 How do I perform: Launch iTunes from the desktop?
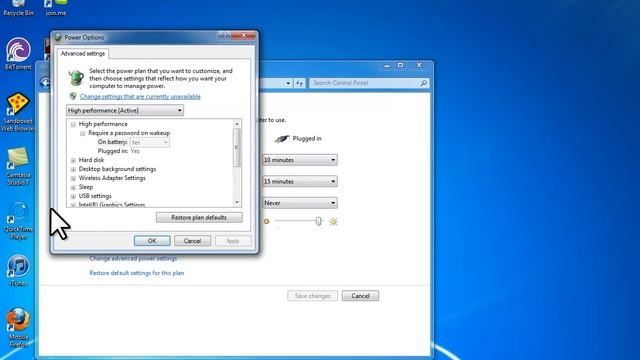pyautogui.click(x=18, y=270)
